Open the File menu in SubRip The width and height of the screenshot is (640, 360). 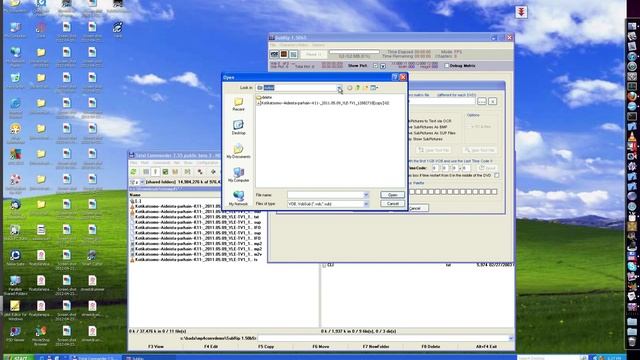coord(273,45)
